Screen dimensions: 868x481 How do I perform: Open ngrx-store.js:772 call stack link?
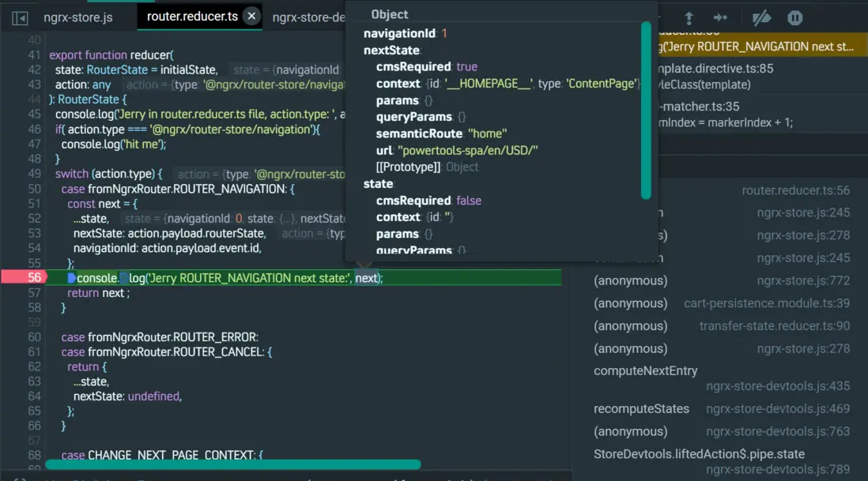click(x=803, y=280)
